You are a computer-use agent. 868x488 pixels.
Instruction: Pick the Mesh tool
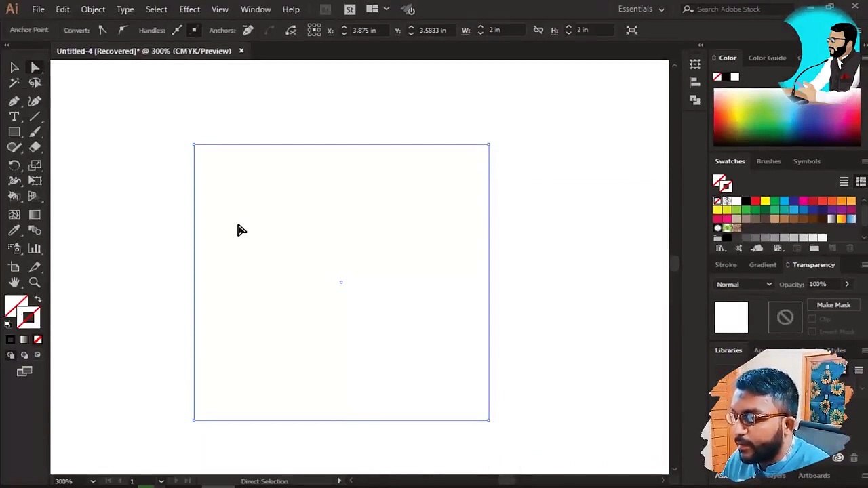coord(14,215)
